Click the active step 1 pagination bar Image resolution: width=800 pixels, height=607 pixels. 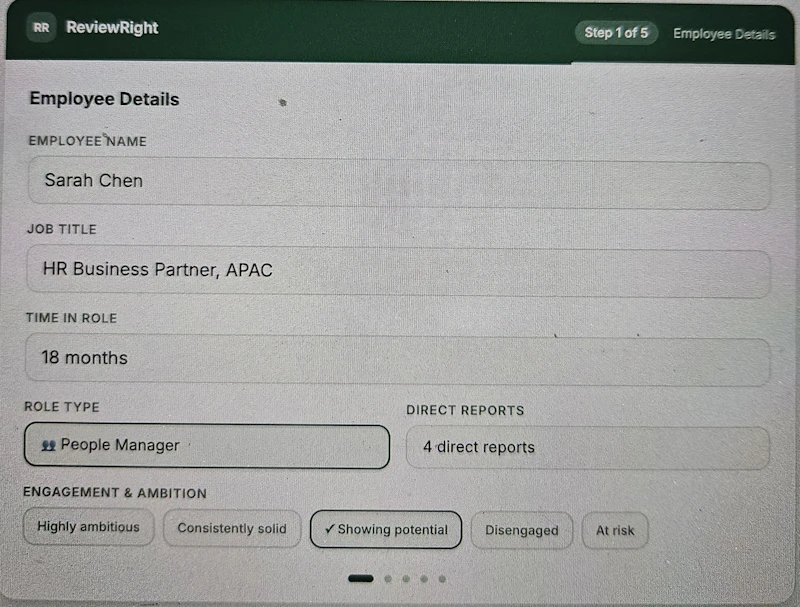(x=361, y=578)
